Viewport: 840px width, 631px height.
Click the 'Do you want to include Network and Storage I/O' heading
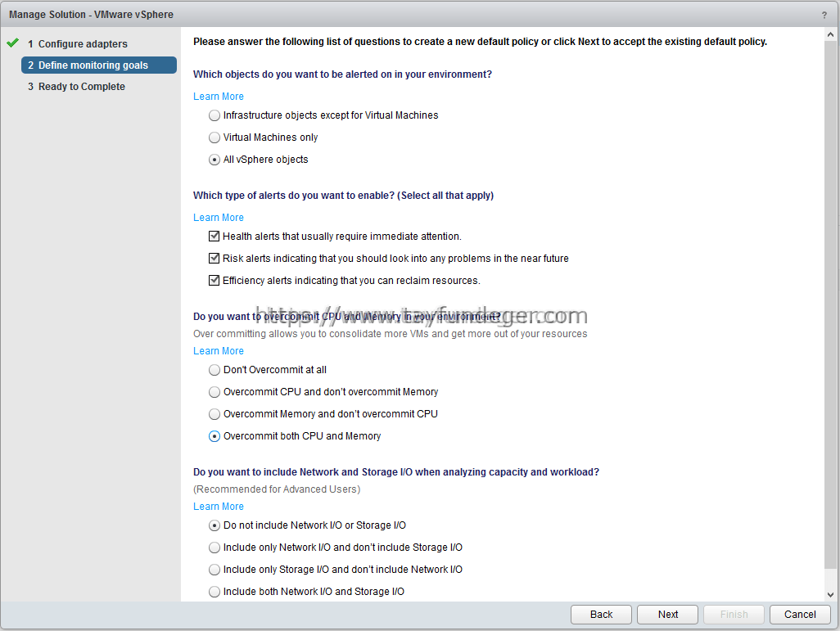(396, 472)
